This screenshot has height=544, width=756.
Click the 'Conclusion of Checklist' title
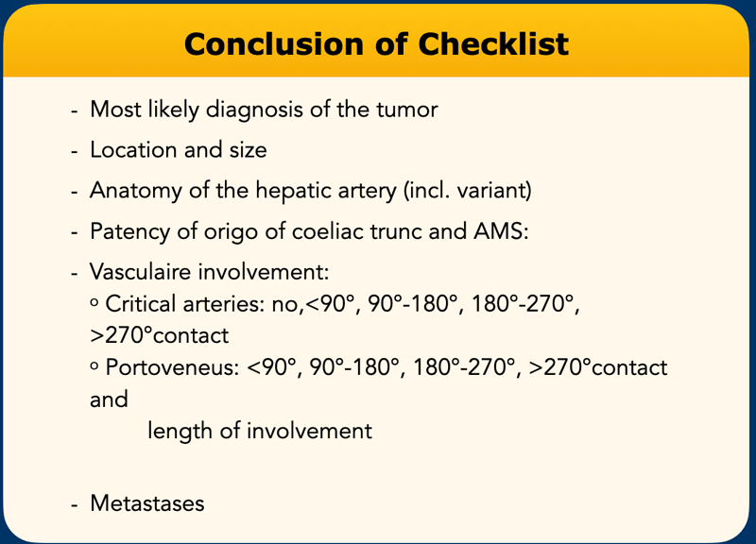pos(376,44)
